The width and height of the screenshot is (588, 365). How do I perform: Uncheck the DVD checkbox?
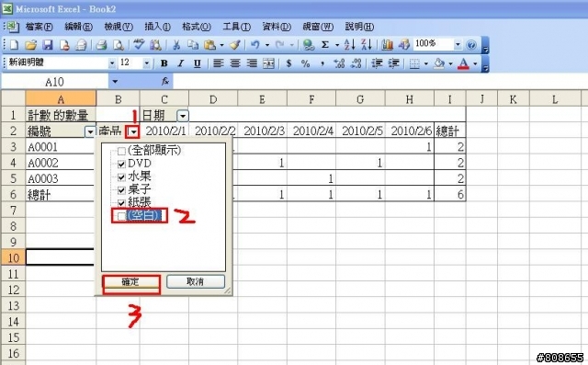(x=121, y=164)
